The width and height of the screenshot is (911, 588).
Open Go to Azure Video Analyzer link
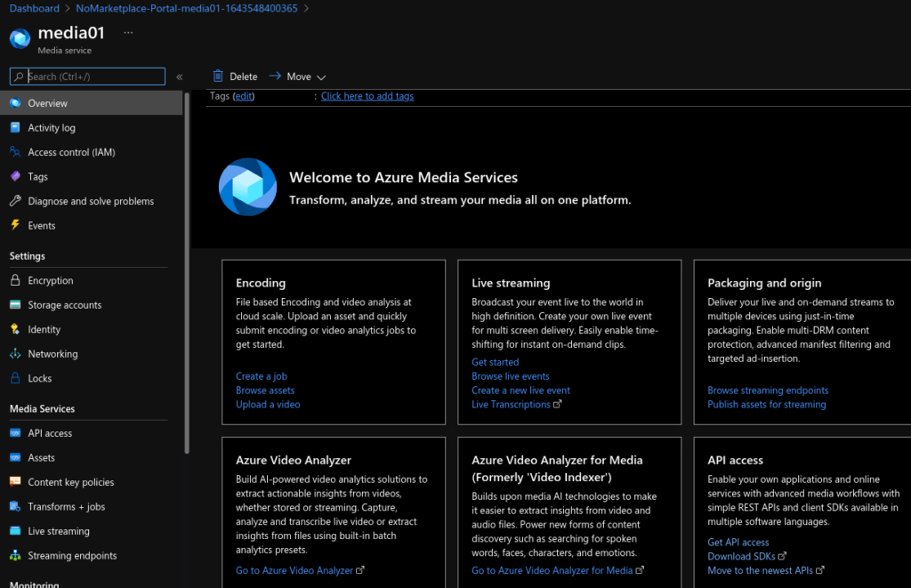[300, 570]
